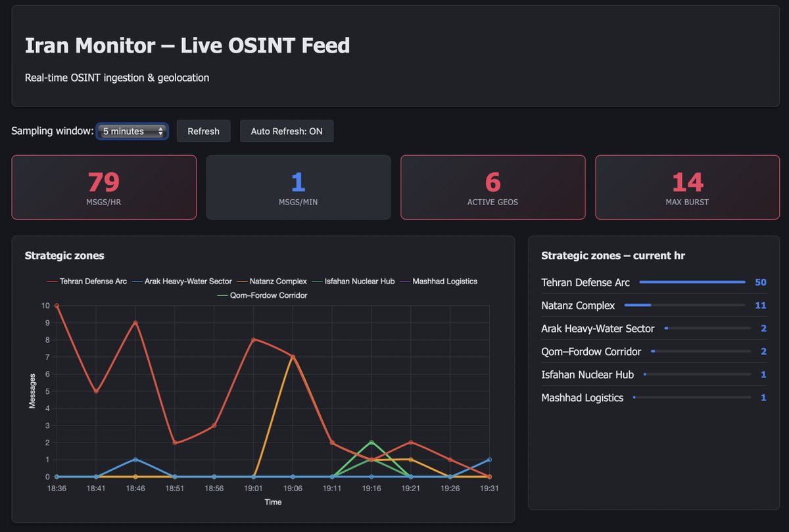
Task: Toggle Natanz Complex legend entry
Action: (272, 281)
